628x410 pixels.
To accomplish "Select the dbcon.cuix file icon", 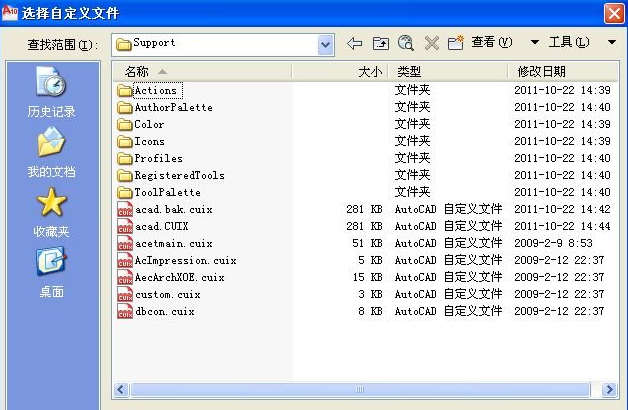I will pos(125,312).
